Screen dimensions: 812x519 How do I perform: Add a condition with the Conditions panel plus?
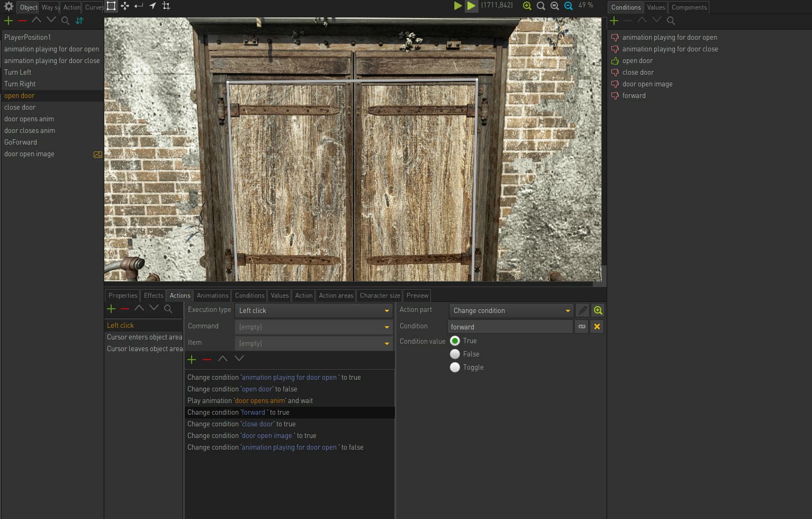(614, 21)
